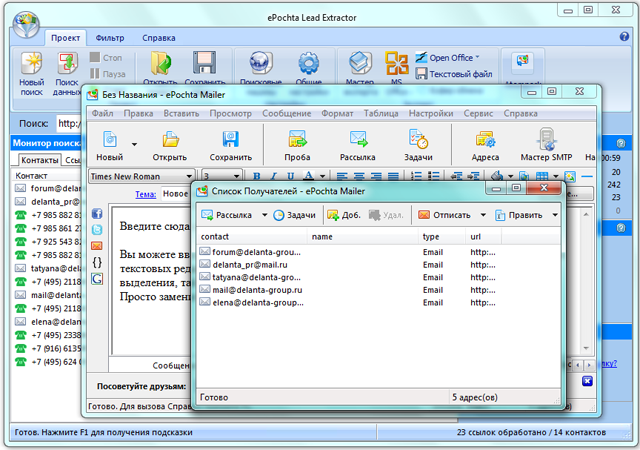Open Задачи in the Mailer main toolbar
This screenshot has width=640, height=450.
[x=418, y=145]
